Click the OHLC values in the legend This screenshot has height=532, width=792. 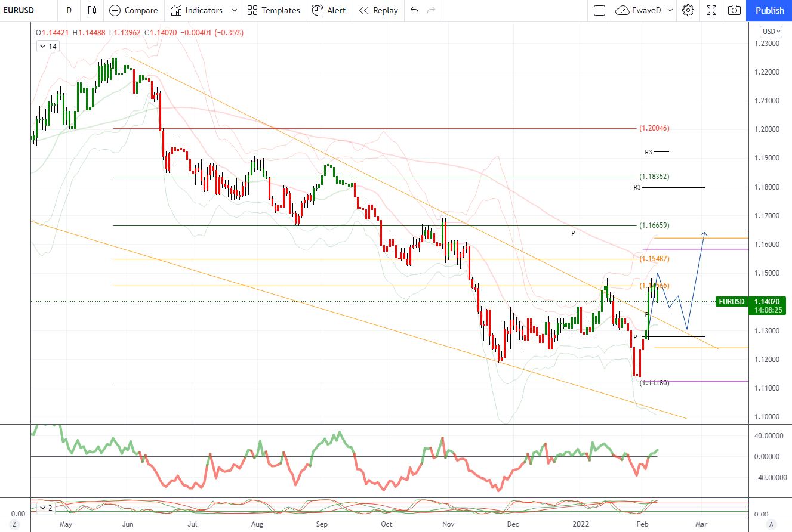tap(140, 33)
